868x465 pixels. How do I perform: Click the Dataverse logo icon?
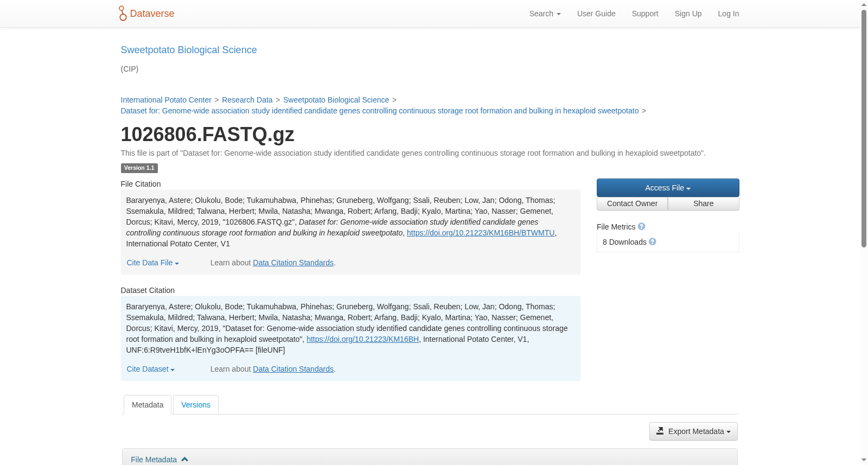point(123,14)
